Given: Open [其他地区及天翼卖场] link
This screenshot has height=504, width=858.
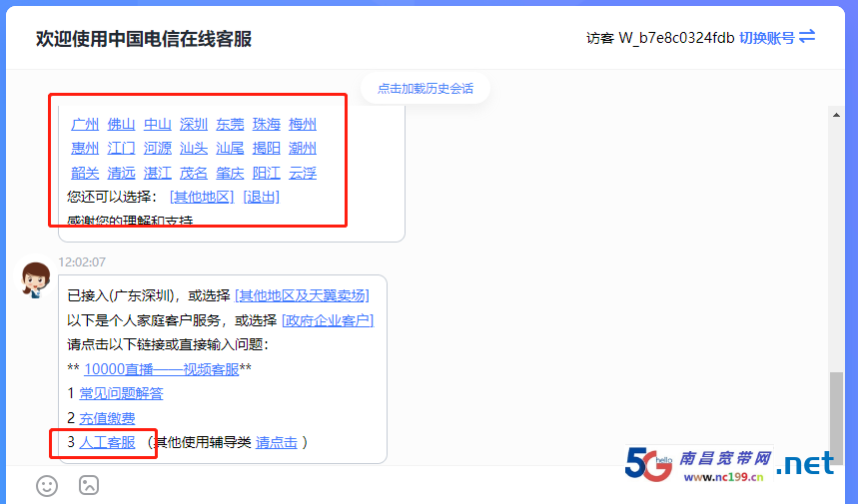Looking at the screenshot, I should tap(302, 295).
